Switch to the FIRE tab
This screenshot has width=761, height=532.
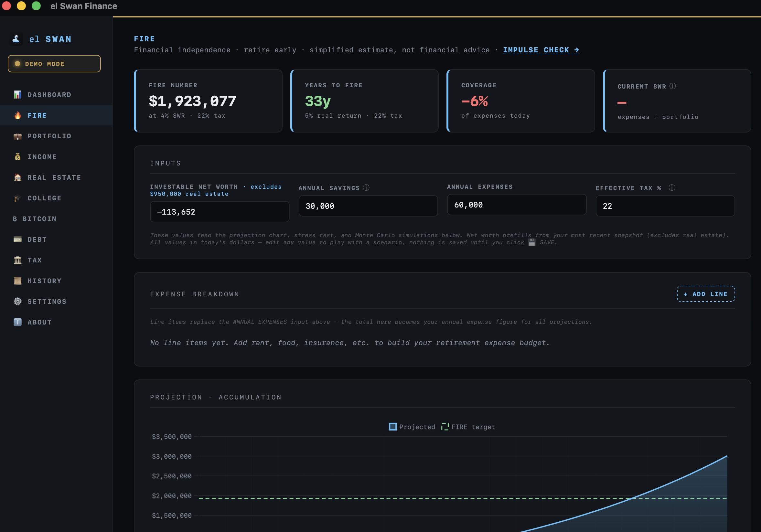pyautogui.click(x=37, y=115)
